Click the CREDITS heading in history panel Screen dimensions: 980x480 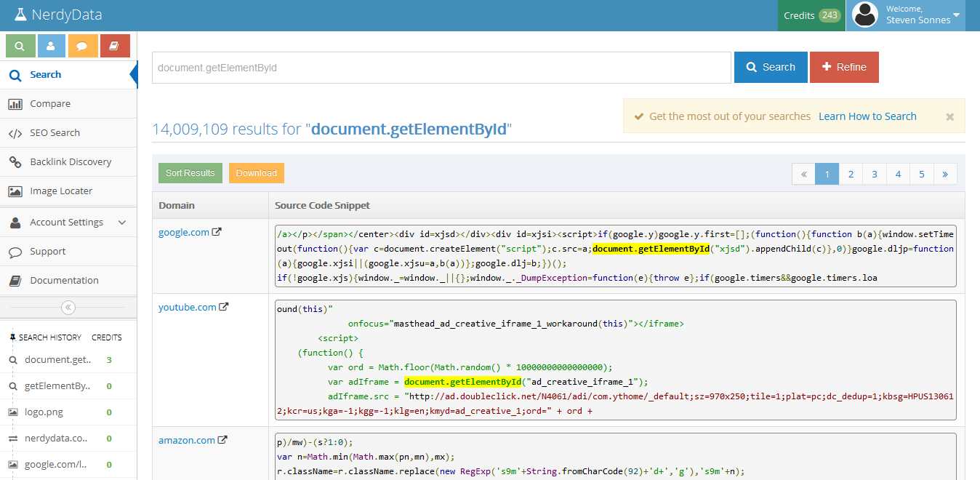point(107,337)
